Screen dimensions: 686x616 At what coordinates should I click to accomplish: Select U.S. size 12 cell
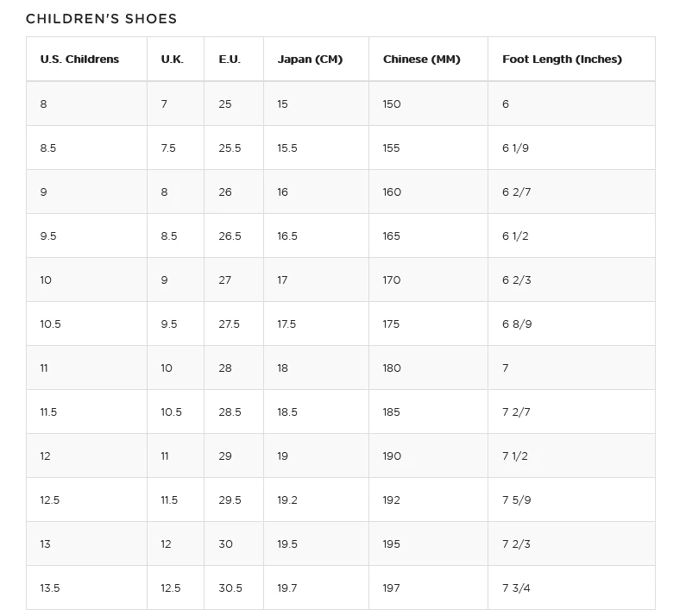45,456
